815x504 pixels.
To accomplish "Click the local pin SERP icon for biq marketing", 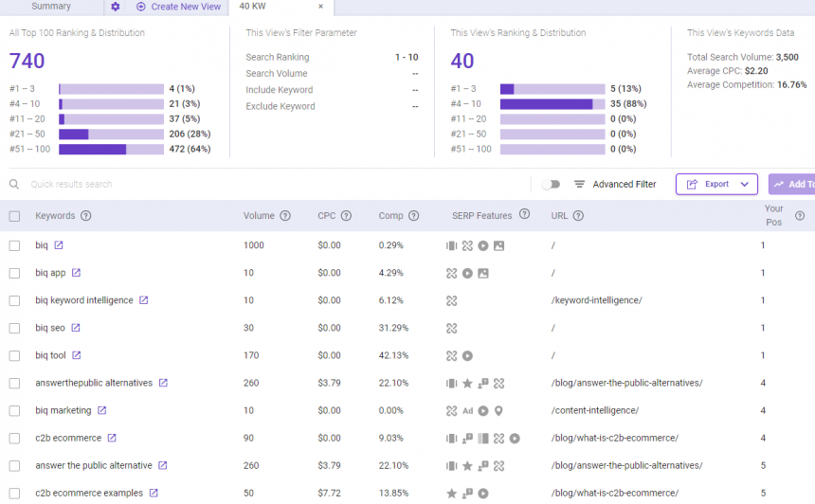I will (498, 411).
